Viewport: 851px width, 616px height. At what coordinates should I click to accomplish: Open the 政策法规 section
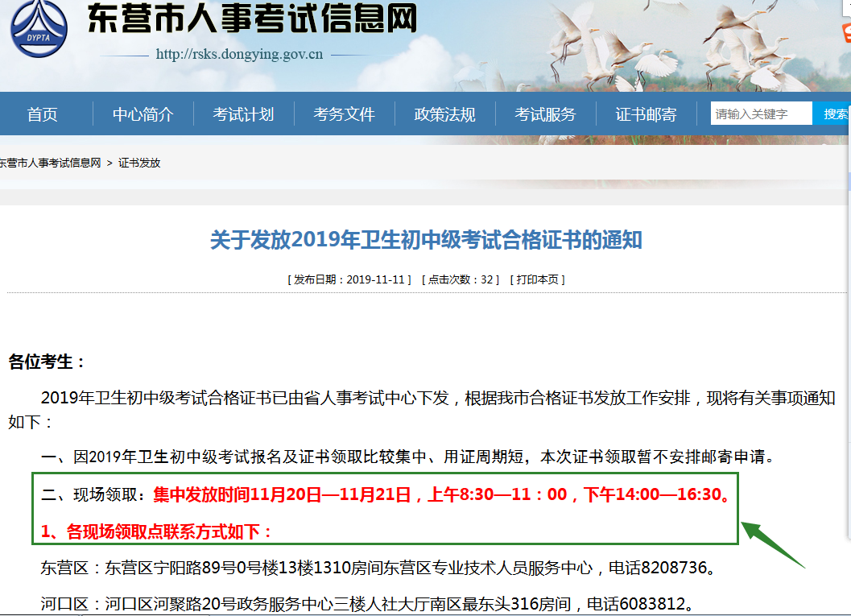pos(444,114)
